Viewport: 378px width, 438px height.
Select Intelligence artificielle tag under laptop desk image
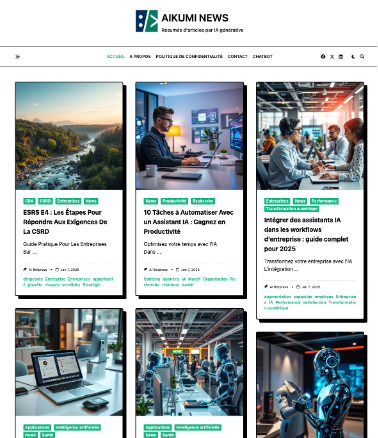tap(77, 427)
